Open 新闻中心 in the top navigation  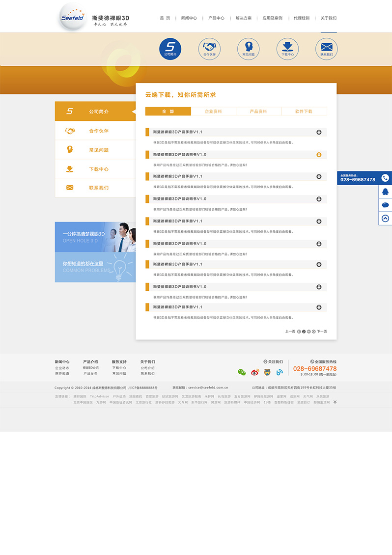pyautogui.click(x=189, y=18)
